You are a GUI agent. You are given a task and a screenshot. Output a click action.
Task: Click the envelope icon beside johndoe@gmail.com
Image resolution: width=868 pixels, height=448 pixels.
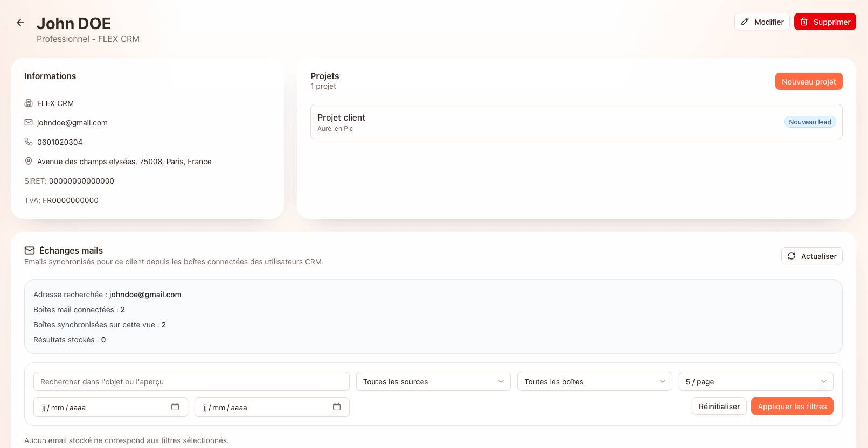point(29,122)
